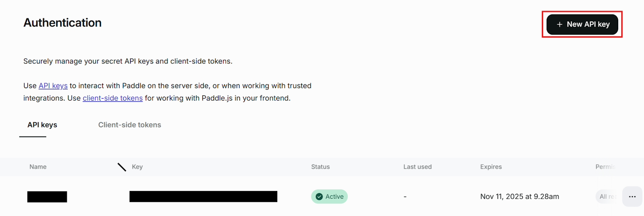Click the redacted key value in the row
The width and height of the screenshot is (644, 216).
203,197
